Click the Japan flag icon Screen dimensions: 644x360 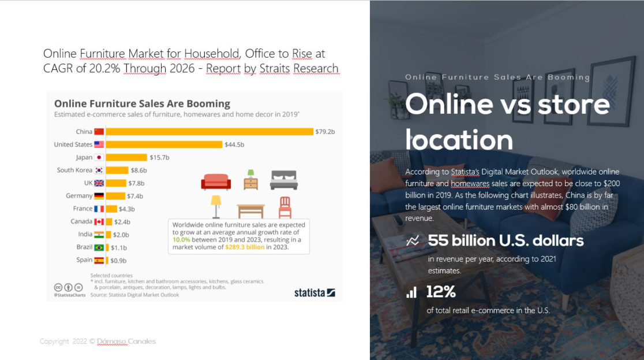point(99,157)
